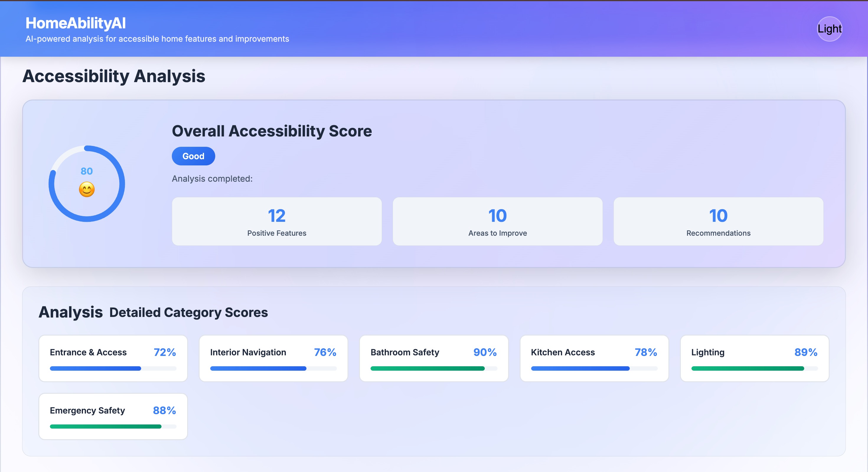The width and height of the screenshot is (868, 472).
Task: Click the HomeAbilityAI logo title
Action: pyautogui.click(x=76, y=23)
